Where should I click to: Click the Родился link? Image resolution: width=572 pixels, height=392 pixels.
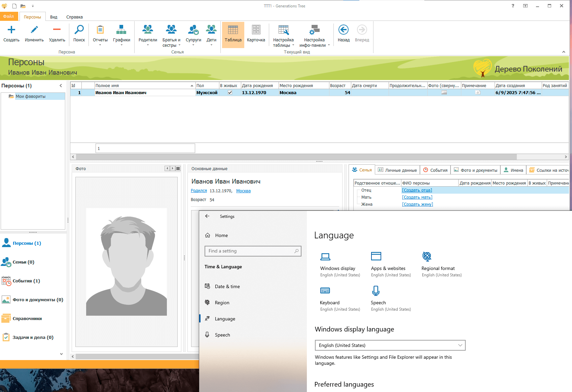(199, 191)
